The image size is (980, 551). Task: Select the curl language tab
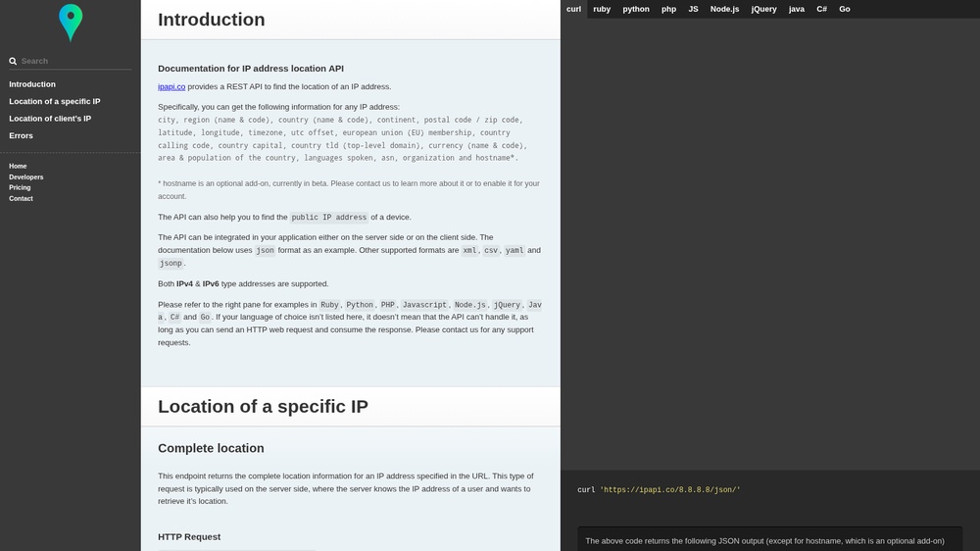[573, 9]
